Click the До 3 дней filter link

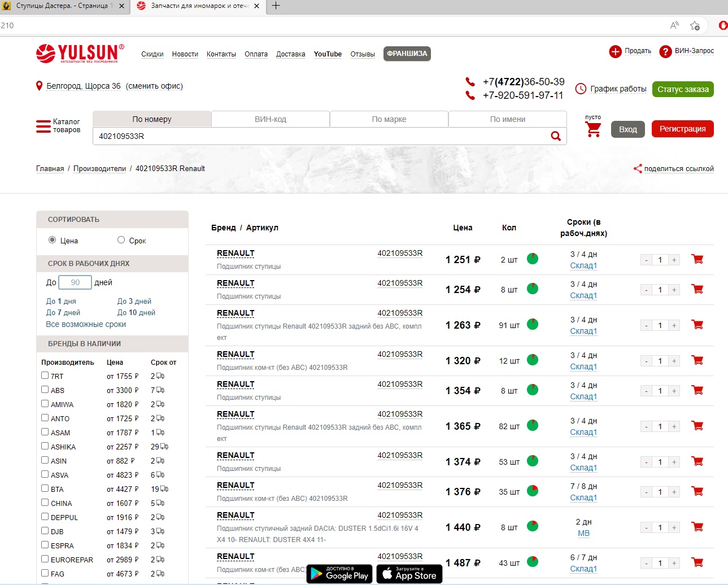(x=134, y=301)
